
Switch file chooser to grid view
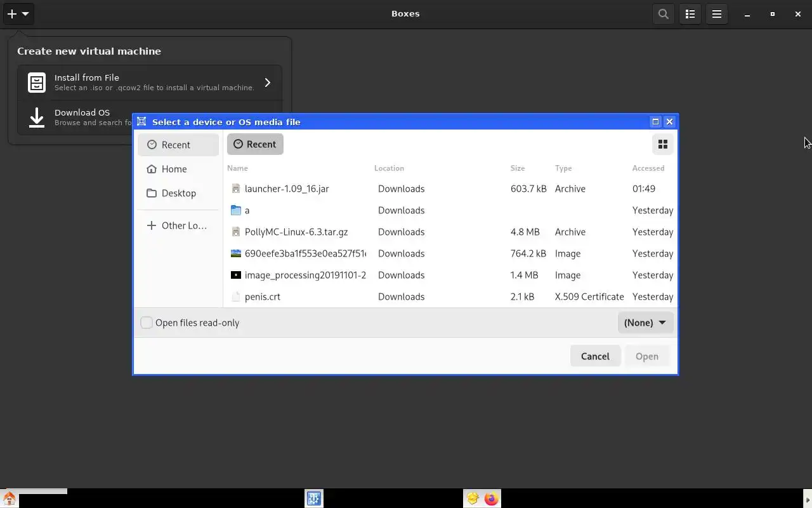663,144
